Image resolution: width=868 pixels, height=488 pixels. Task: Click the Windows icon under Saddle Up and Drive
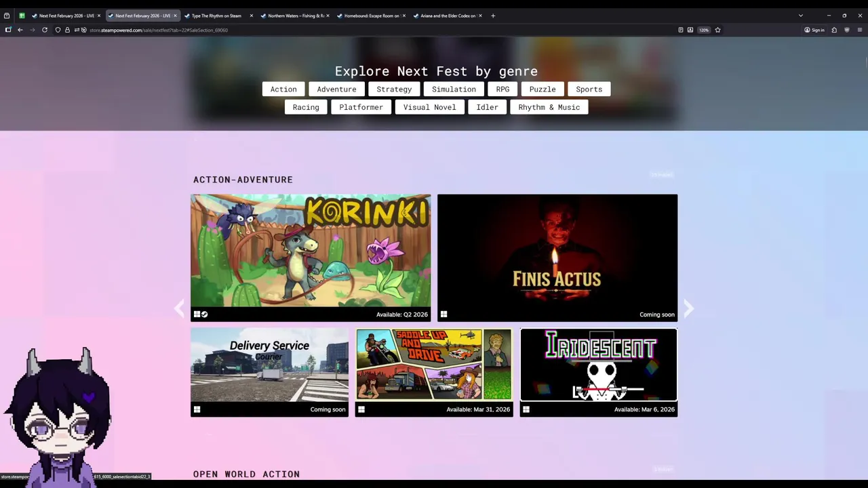[x=361, y=409]
